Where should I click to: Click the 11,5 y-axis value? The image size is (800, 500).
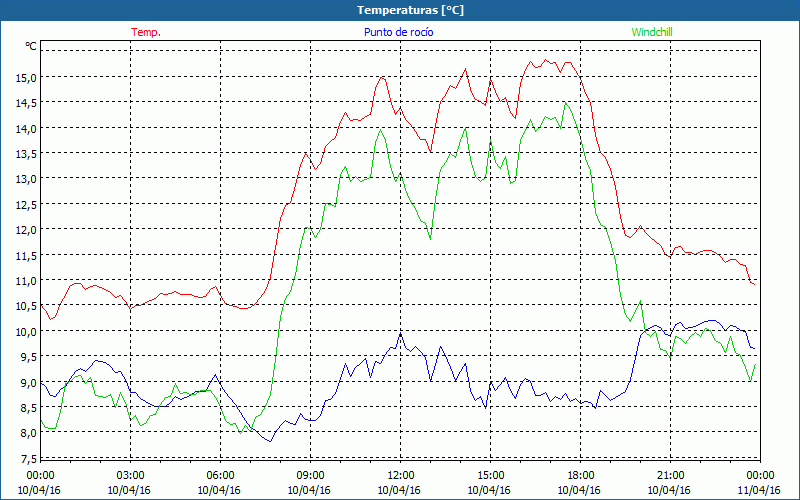27,255
